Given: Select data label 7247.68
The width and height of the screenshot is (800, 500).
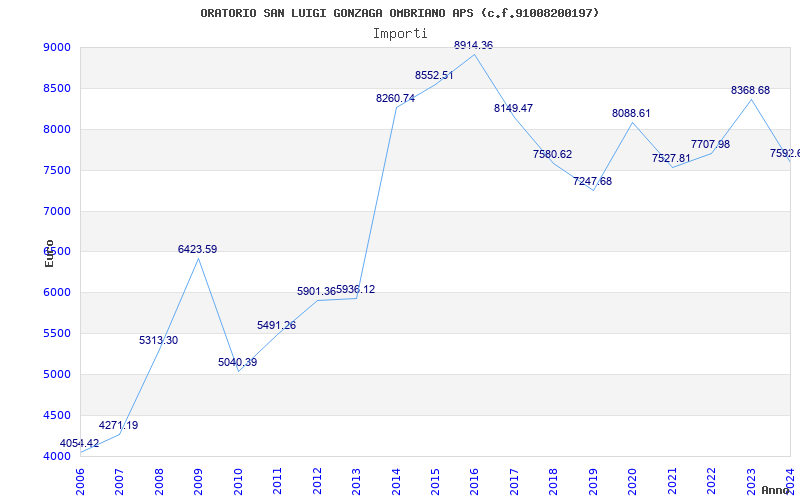Looking at the screenshot, I should tap(592, 181).
